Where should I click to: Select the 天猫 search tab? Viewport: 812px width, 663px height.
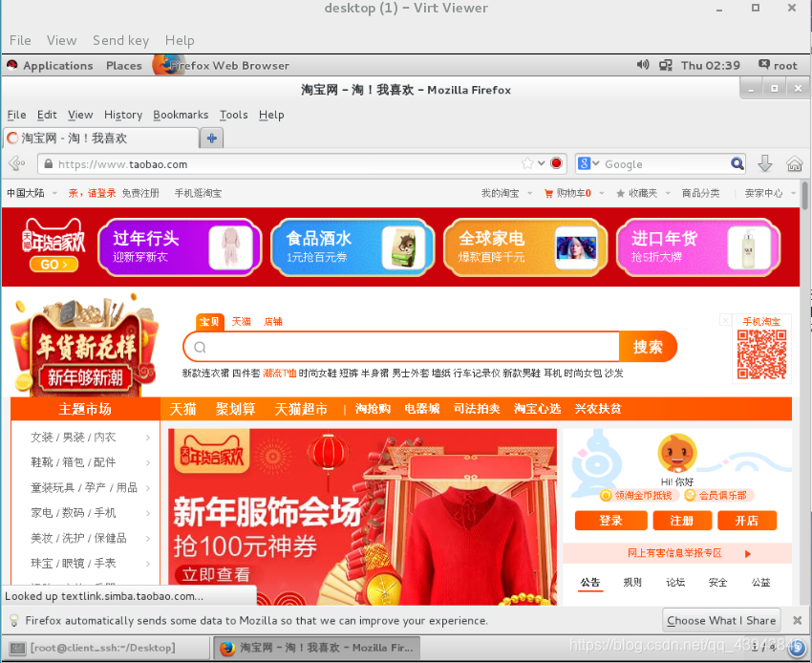pos(242,322)
